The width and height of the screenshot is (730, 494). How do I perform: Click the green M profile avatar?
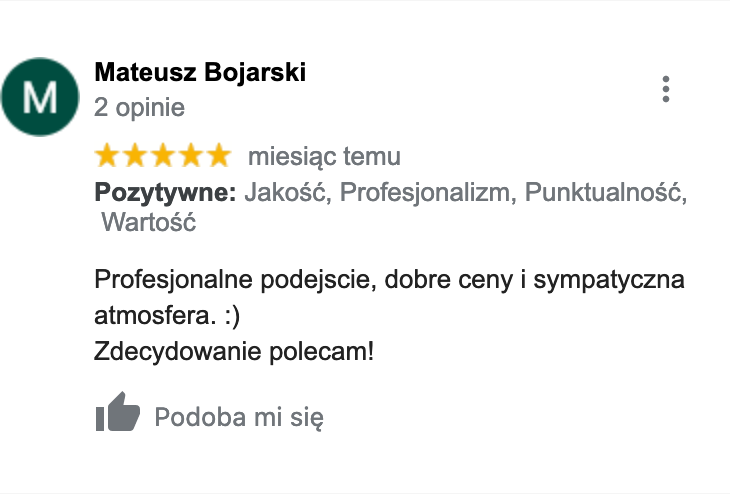coord(40,97)
